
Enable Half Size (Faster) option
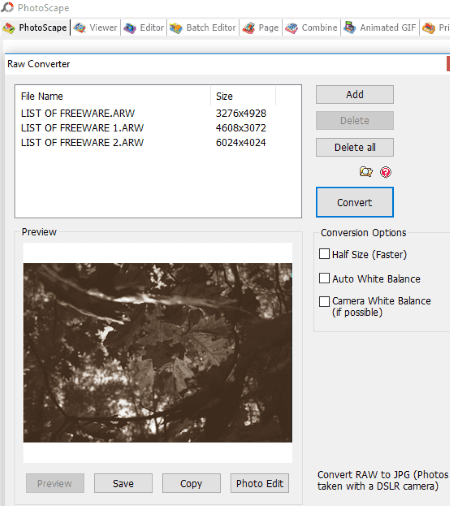pyautogui.click(x=324, y=254)
